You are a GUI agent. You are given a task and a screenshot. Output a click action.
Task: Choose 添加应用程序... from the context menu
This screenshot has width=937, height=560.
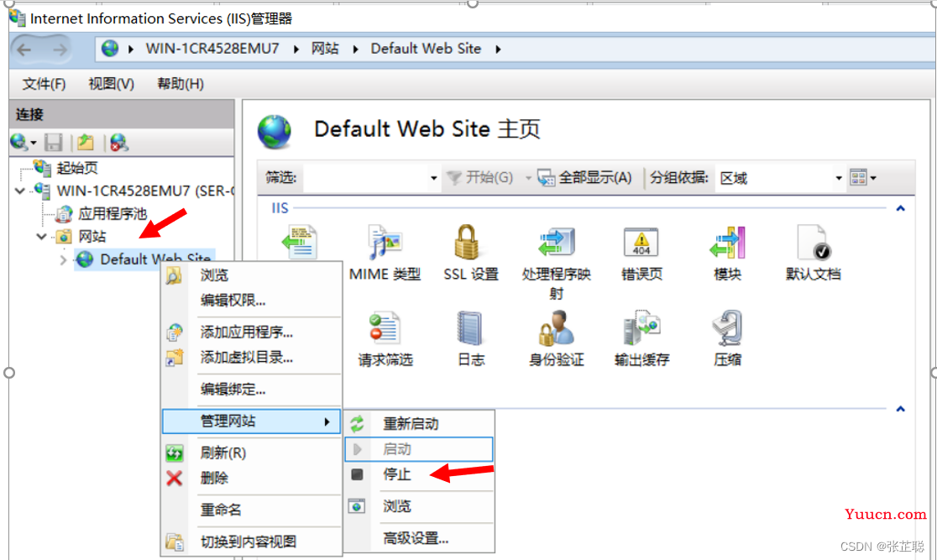(252, 332)
